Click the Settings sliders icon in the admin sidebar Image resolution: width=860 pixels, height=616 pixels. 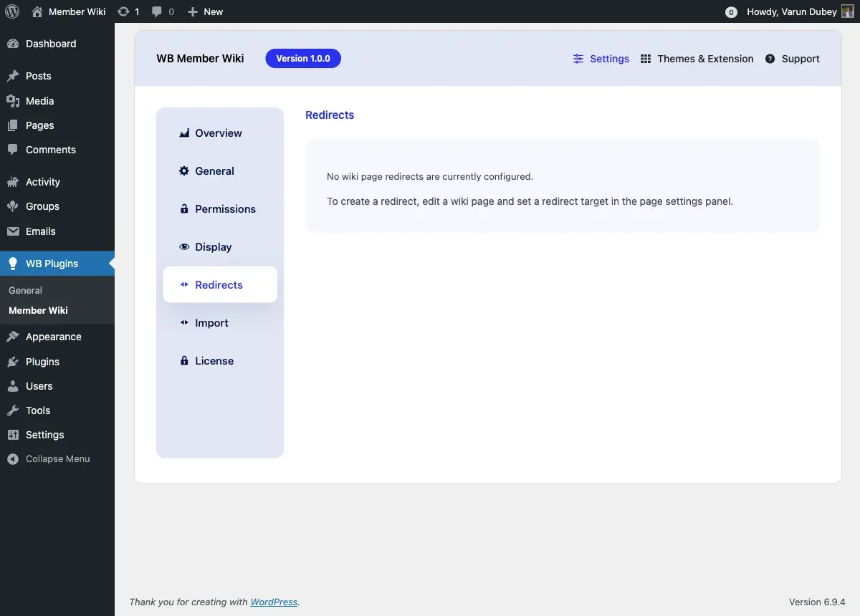pos(13,435)
